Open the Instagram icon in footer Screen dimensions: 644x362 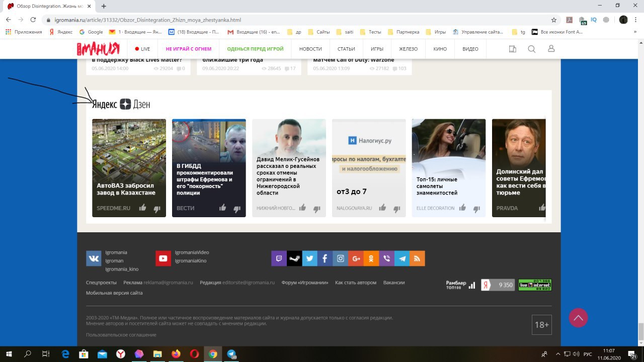click(x=341, y=258)
